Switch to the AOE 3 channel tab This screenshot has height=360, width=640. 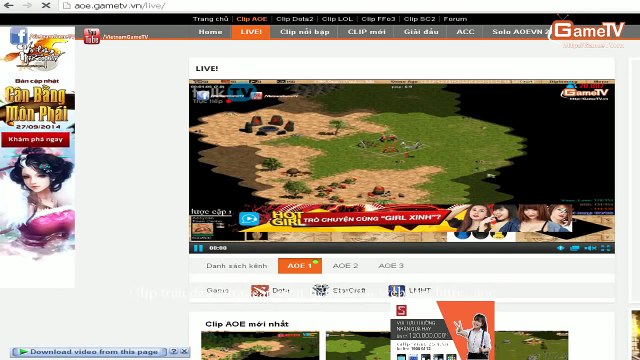[x=391, y=266]
